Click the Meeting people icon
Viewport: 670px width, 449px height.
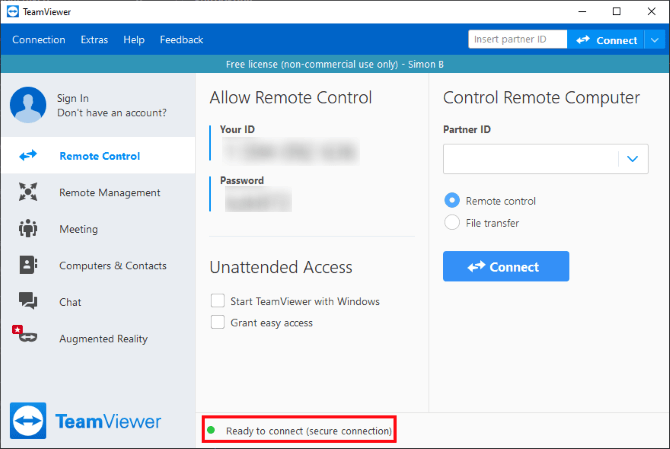click(x=28, y=229)
